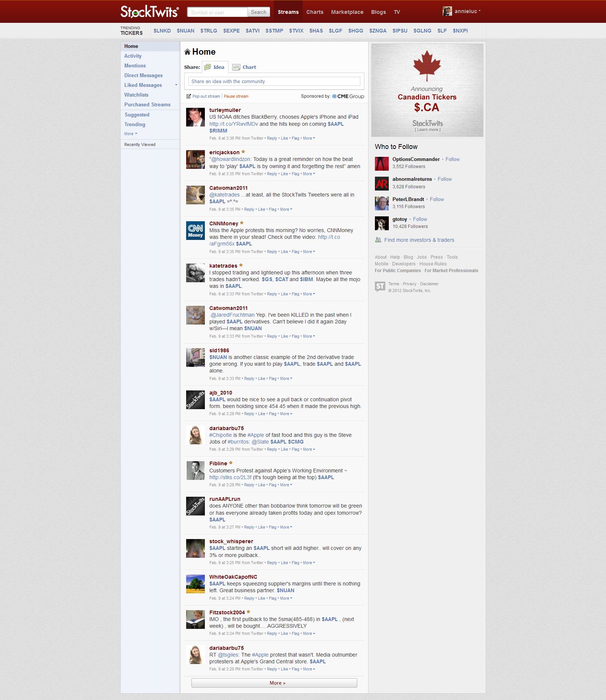Open Blogs in top navigation

coord(378,12)
